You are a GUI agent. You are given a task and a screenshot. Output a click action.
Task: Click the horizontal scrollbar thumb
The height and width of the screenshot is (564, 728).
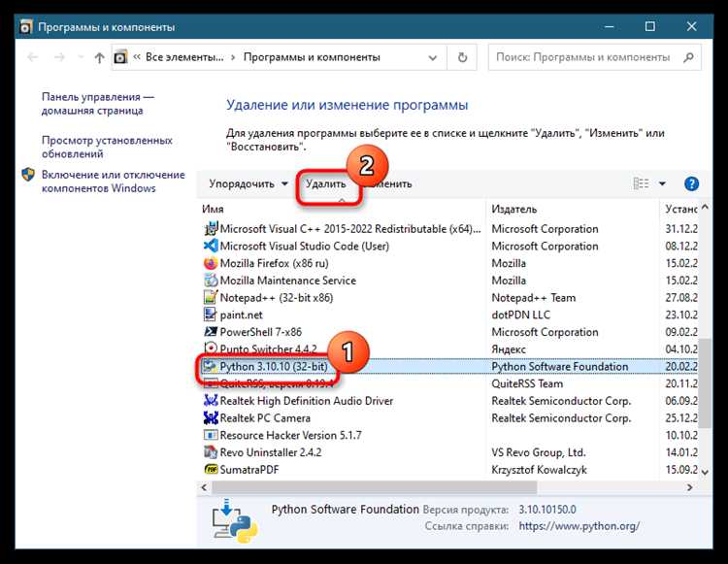click(375, 487)
